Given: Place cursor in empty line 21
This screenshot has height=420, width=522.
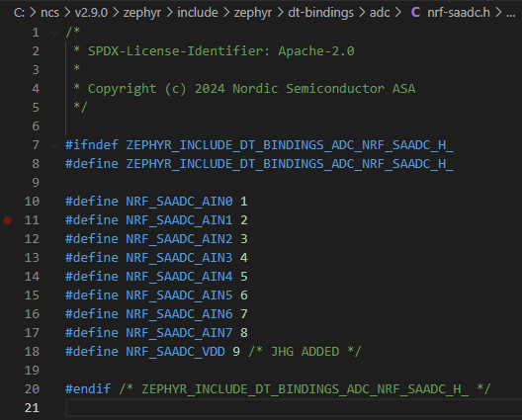Looking at the screenshot, I should point(294,408).
